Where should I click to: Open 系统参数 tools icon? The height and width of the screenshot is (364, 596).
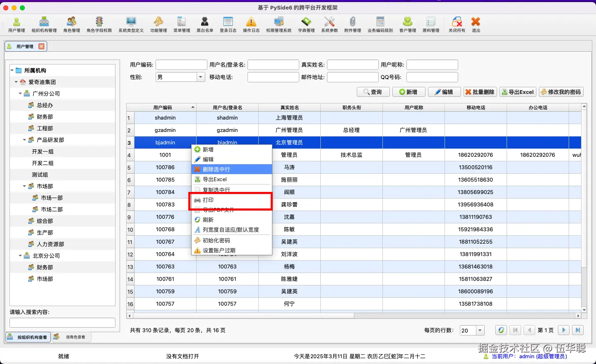pyautogui.click(x=329, y=24)
